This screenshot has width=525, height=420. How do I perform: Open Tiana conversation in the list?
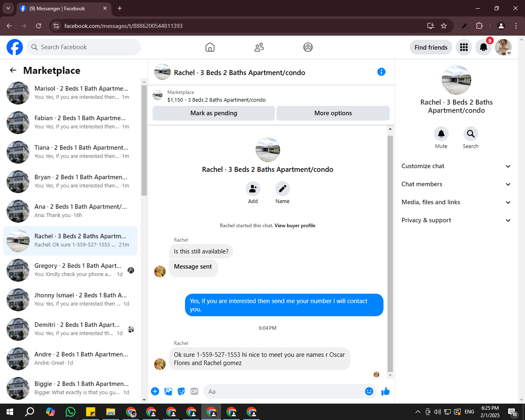pos(71,152)
